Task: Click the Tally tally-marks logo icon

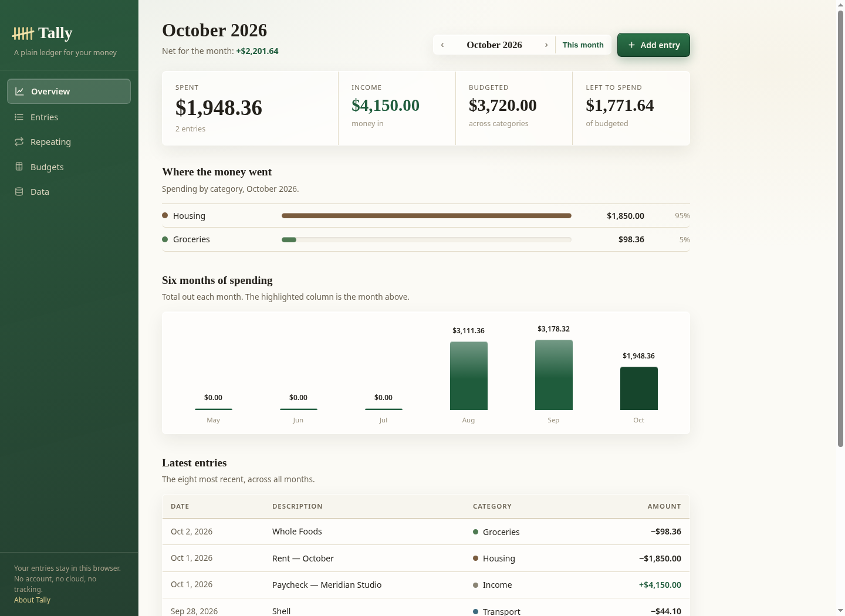Action: point(23,33)
